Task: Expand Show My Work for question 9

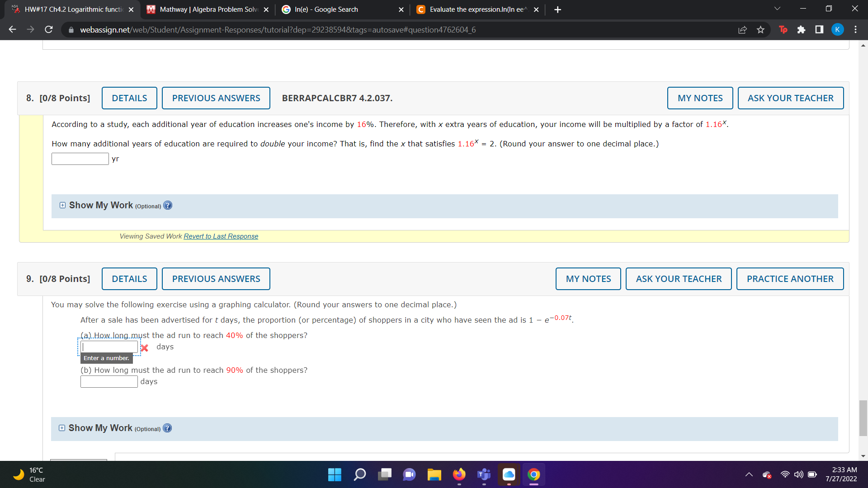Action: (62, 428)
